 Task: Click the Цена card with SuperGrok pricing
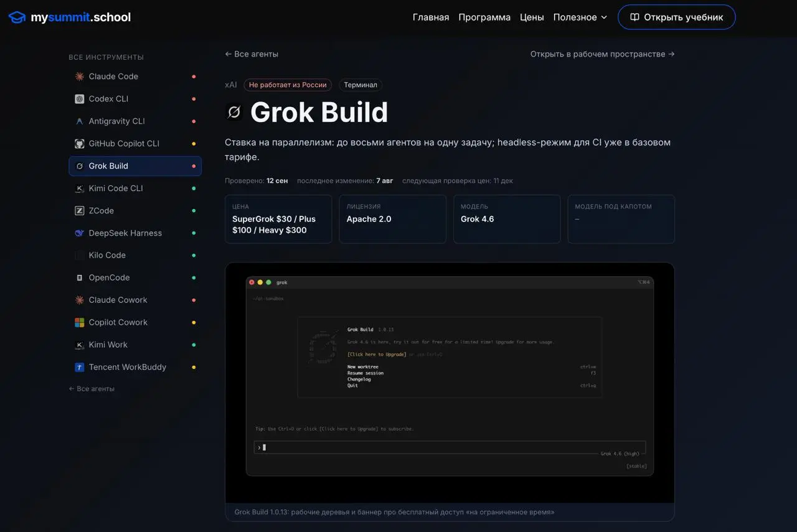pyautogui.click(x=278, y=219)
